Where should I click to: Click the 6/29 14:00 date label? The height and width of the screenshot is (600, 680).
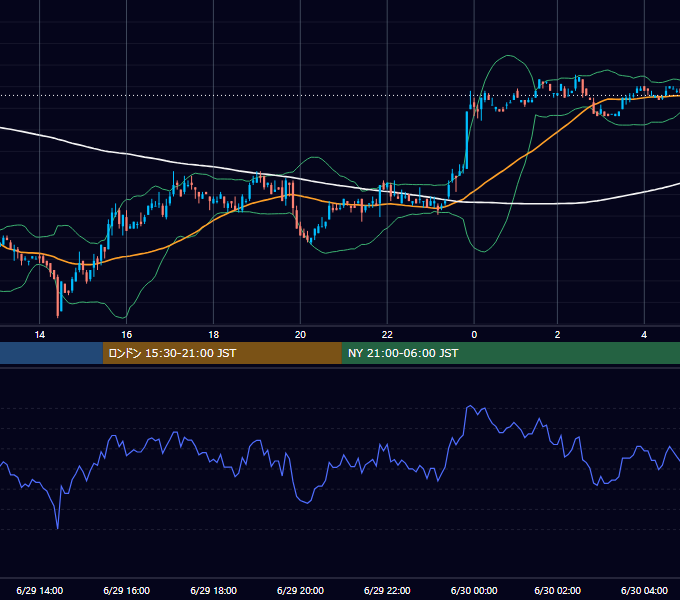39,590
